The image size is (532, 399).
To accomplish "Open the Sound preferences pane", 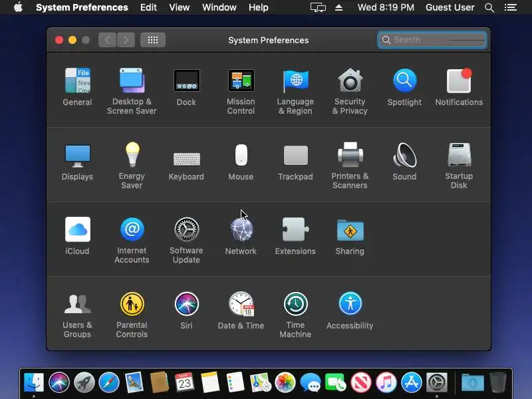I will [x=404, y=162].
